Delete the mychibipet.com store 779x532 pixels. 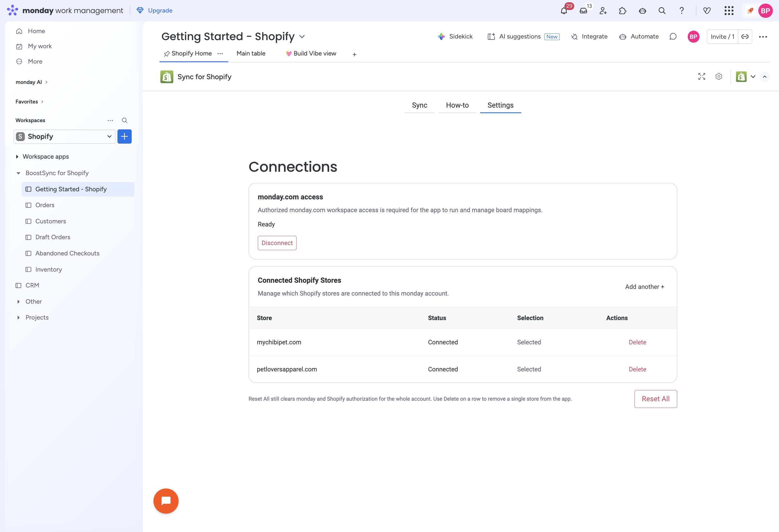(637, 342)
